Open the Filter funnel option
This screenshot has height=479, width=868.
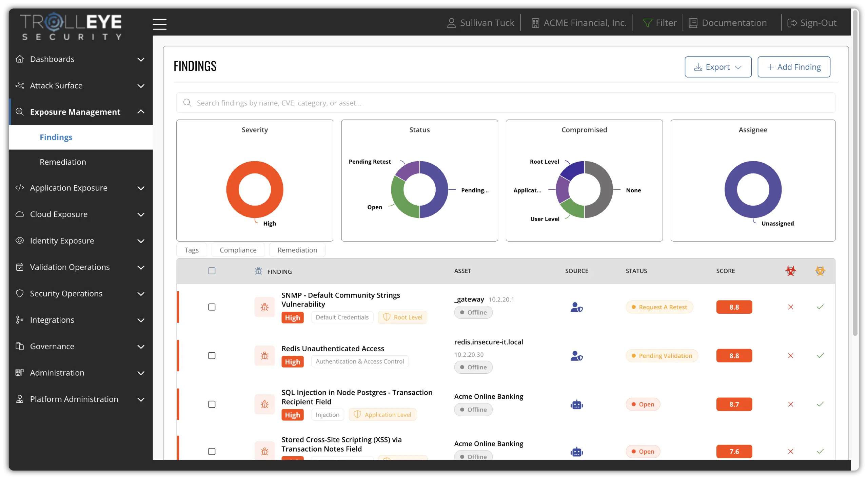659,23
